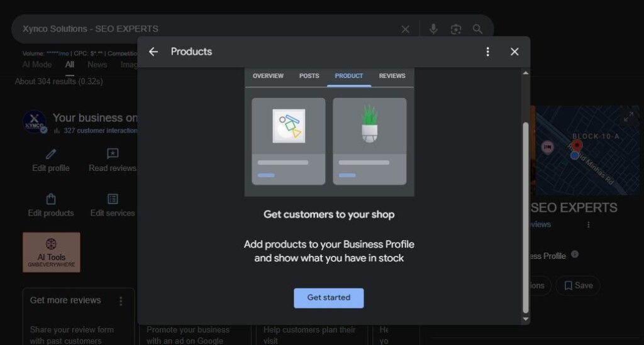The image size is (644, 345).
Task: Open Read reviews icon
Action: point(113,154)
